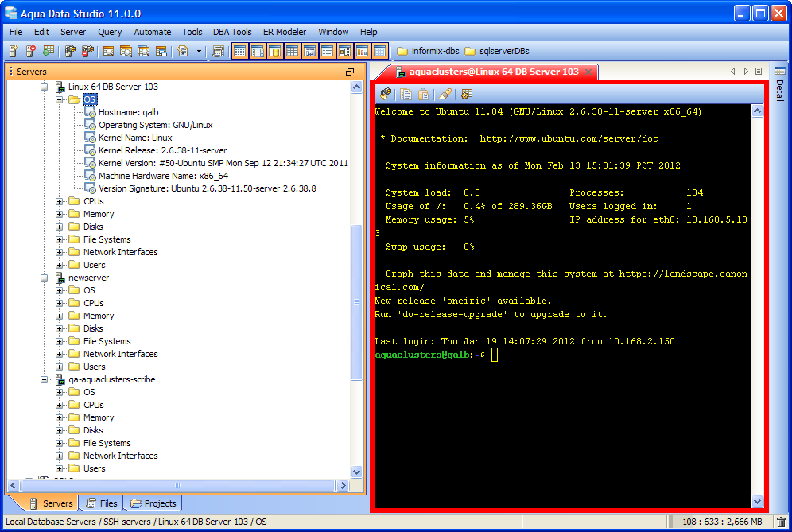Toggle the database cylinder view button
This screenshot has width=792, height=532.
[275, 51]
